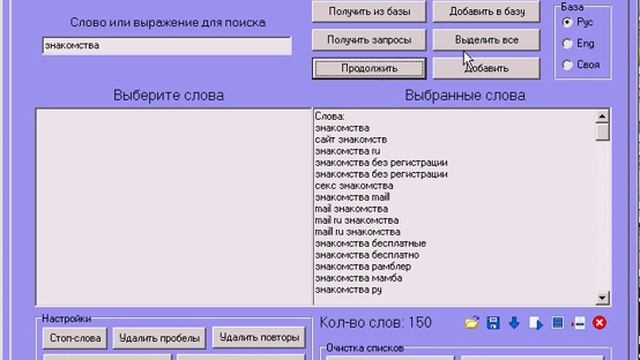Click the Продолжить button

point(369,68)
